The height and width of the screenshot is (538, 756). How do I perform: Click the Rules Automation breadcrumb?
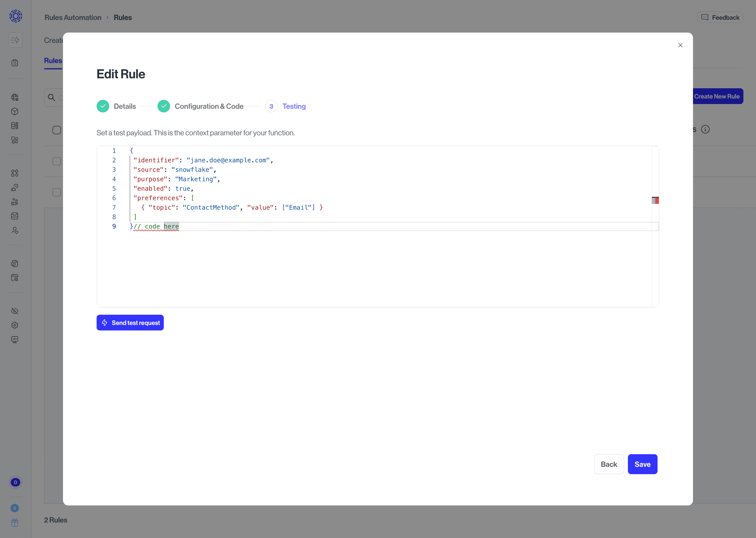coord(73,18)
